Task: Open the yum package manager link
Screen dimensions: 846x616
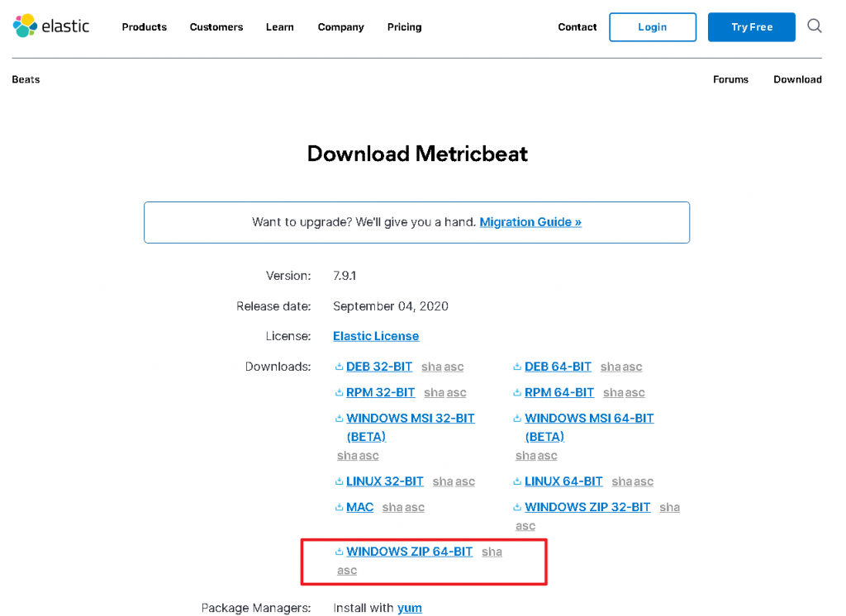Action: click(410, 608)
